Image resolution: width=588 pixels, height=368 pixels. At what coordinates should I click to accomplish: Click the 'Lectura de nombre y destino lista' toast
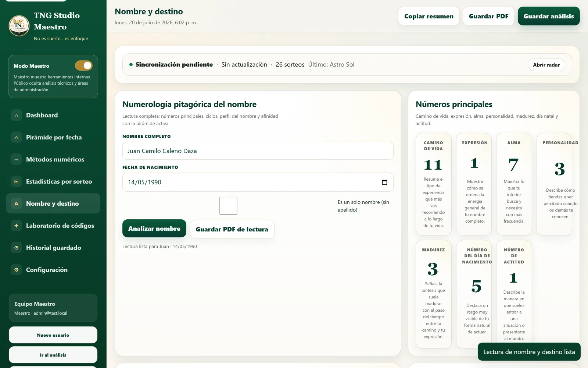529,352
